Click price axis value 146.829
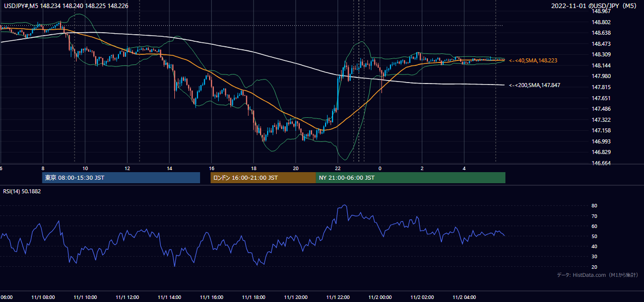Image resolution: width=644 pixels, height=302 pixels. click(x=600, y=152)
